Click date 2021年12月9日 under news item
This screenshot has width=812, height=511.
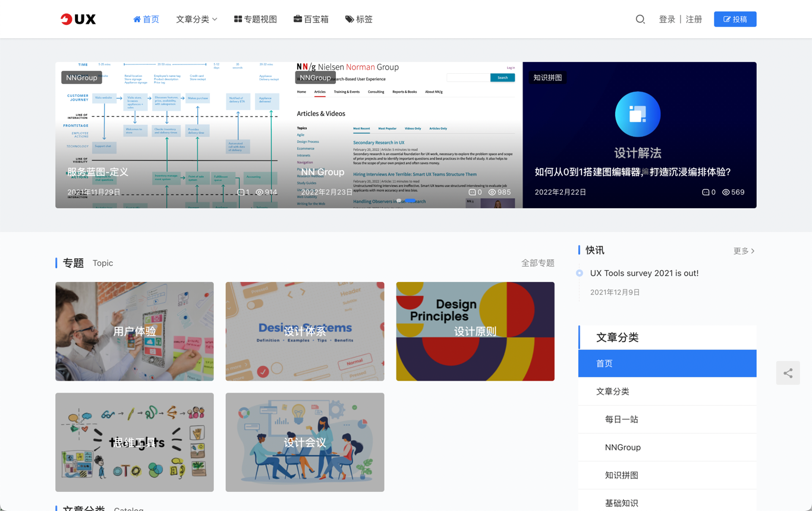(x=615, y=292)
